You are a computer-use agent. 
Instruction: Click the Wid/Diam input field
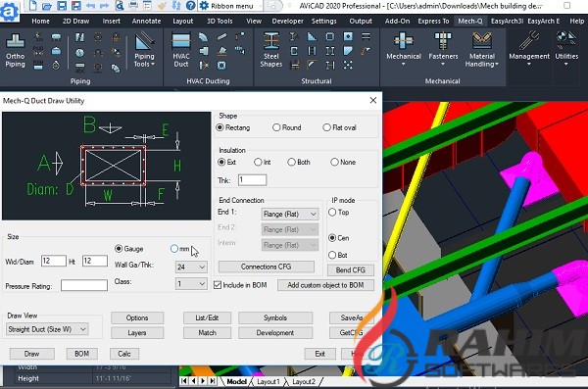(x=54, y=261)
